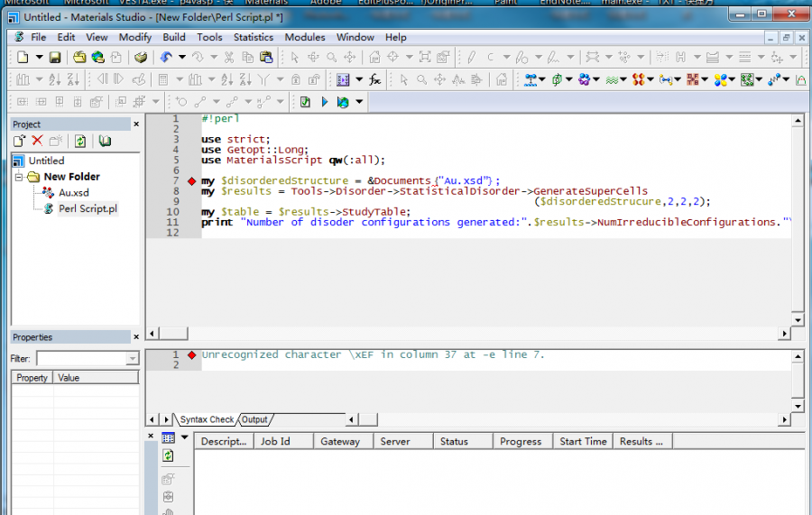Open the dropdown arrow beside the New icon
Viewport: 812px width, 515px height.
coord(39,58)
